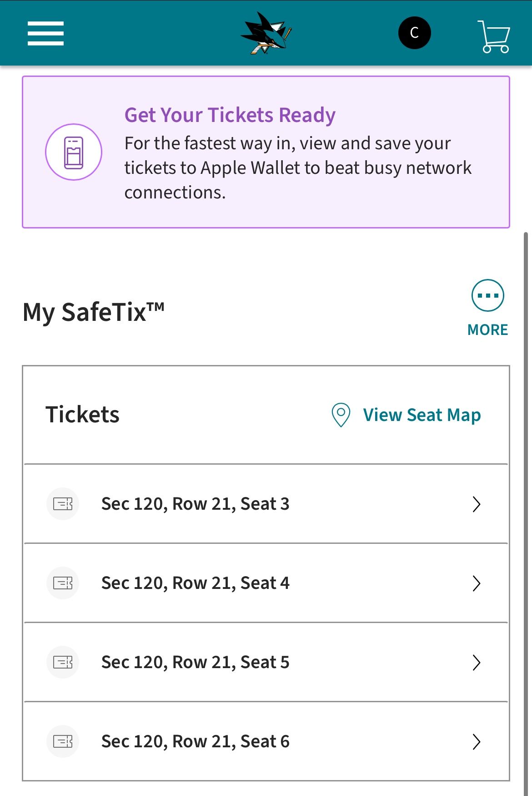Open the shopping cart

(493, 36)
